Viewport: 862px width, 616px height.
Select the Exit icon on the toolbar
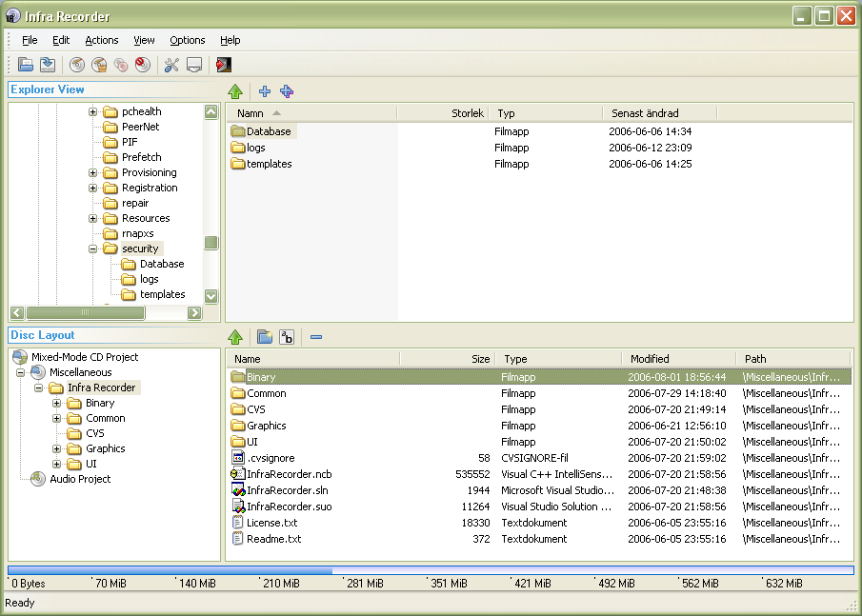click(225, 64)
